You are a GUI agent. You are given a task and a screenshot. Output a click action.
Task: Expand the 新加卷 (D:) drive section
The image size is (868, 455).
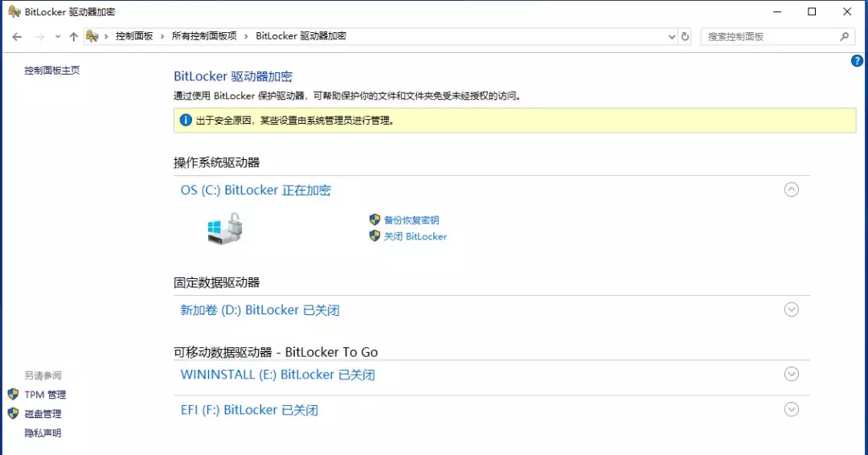pos(792,309)
